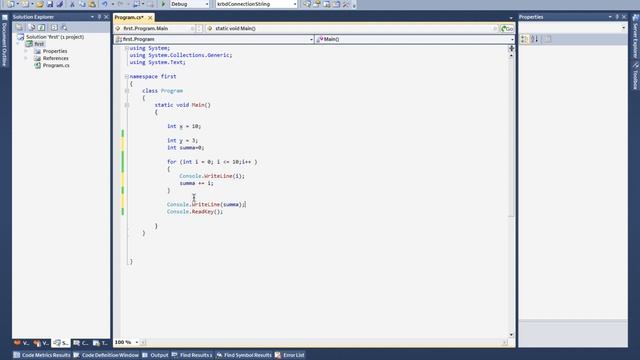The height and width of the screenshot is (360, 640).
Task: Click the Navigate Backward toolbar icon
Action: [137, 4]
